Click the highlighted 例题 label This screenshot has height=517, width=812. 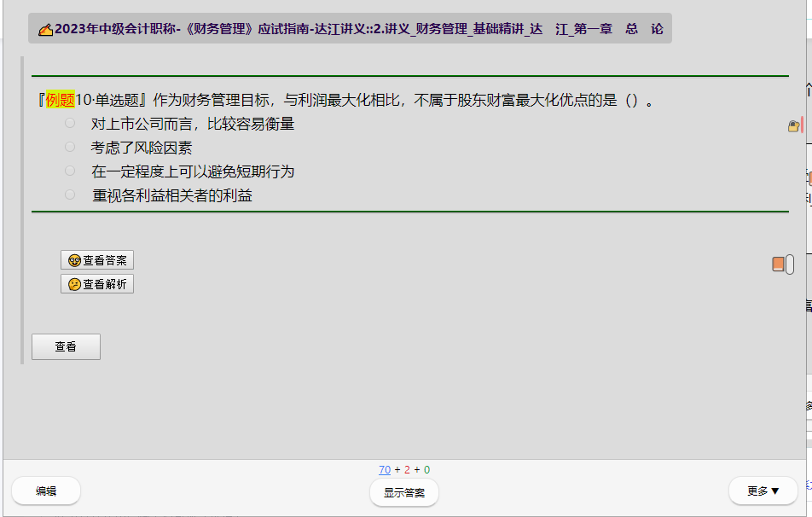(60, 100)
